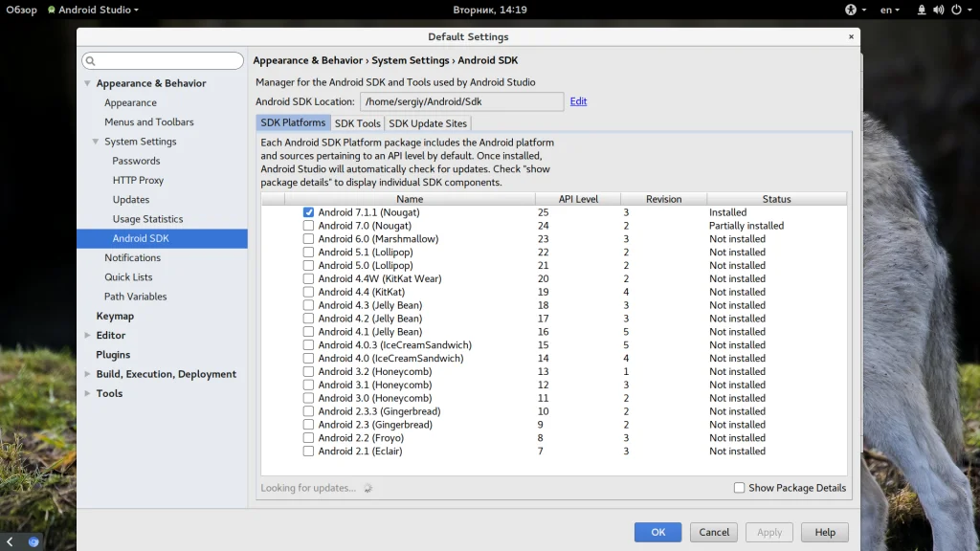Click the volume speaker icon
980x551 pixels.
[939, 10]
